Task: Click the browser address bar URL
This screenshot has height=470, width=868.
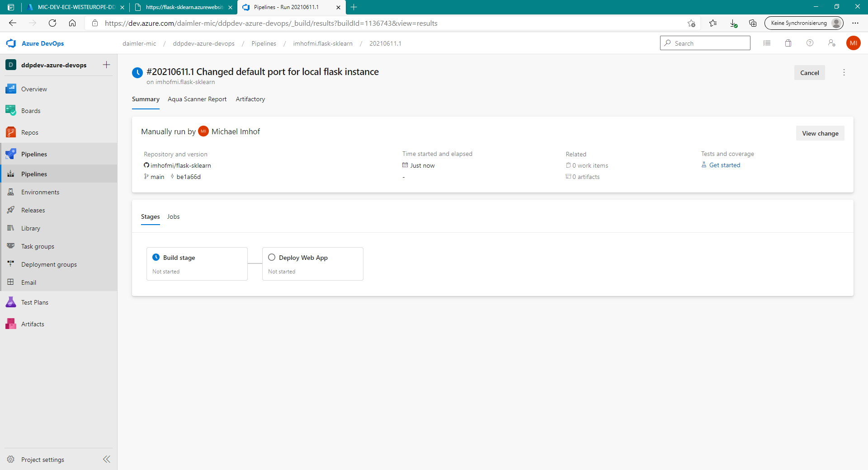Action: tap(271, 23)
